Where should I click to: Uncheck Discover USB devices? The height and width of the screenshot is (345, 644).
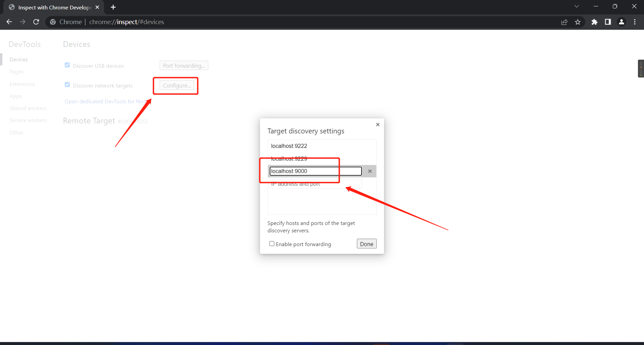[67, 65]
